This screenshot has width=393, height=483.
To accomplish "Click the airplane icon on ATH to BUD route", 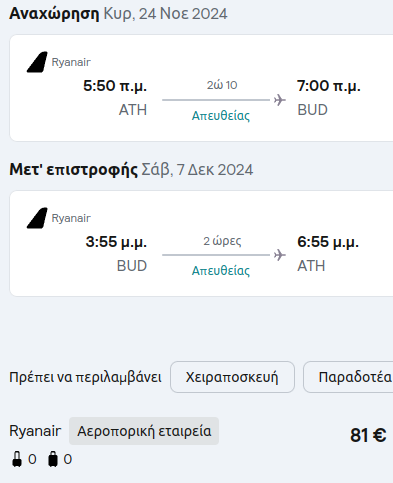I will (280, 100).
